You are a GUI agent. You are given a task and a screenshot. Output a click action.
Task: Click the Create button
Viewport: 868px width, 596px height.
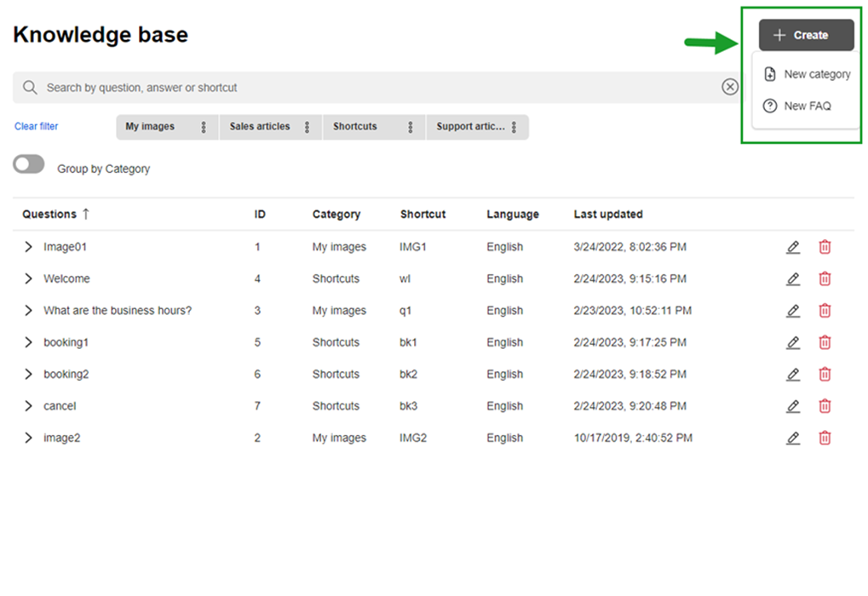(x=806, y=35)
